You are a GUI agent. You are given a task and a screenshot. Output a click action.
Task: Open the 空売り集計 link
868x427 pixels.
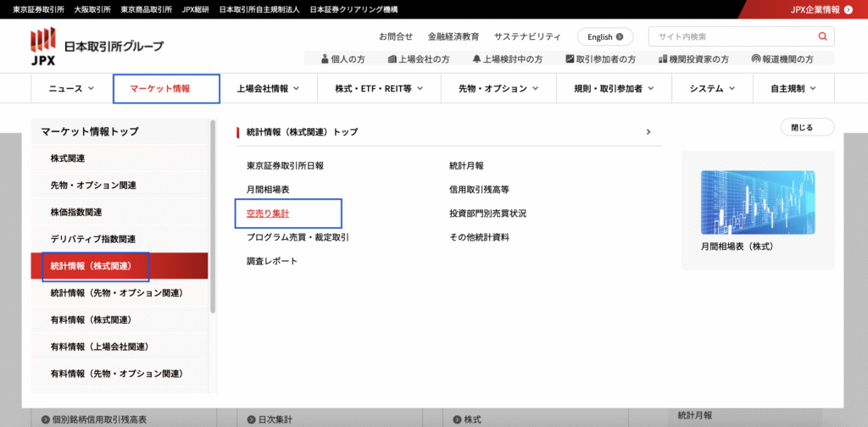click(268, 213)
